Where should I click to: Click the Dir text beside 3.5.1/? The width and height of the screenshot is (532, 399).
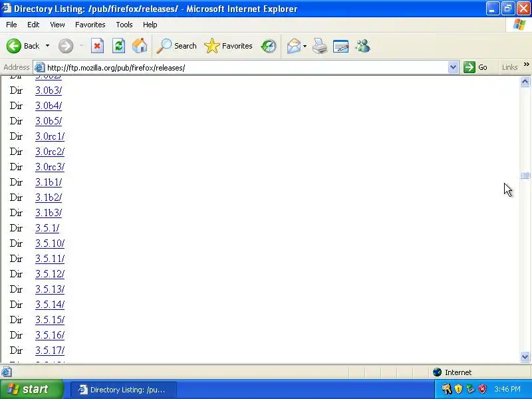[x=16, y=228]
